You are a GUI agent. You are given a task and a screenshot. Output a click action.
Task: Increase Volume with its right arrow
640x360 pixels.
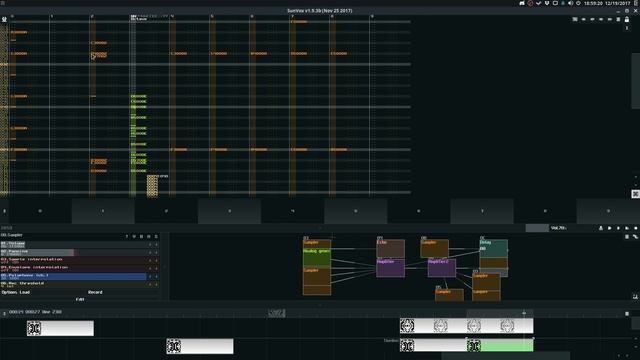[156, 244]
